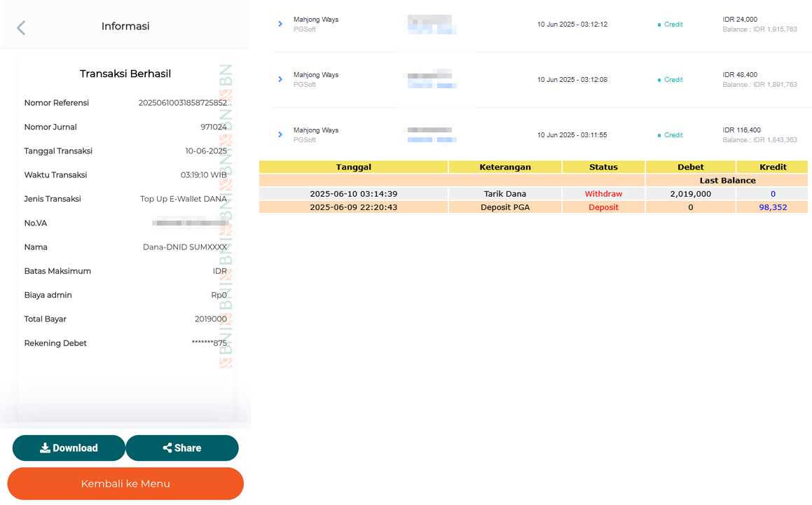Expand the Mahjong Ways 03:11:55 row
This screenshot has height=505, width=812.
(x=280, y=134)
